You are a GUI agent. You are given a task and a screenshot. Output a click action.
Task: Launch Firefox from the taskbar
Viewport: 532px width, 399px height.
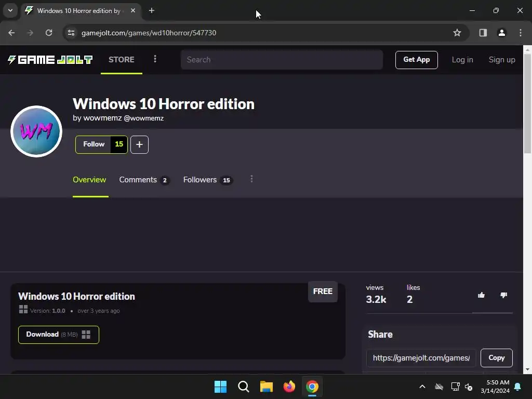289,387
